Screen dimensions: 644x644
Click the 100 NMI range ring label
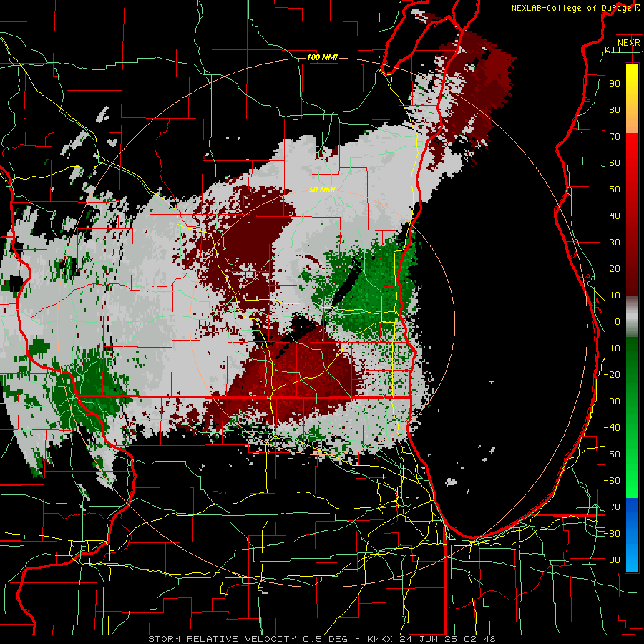tap(322, 57)
